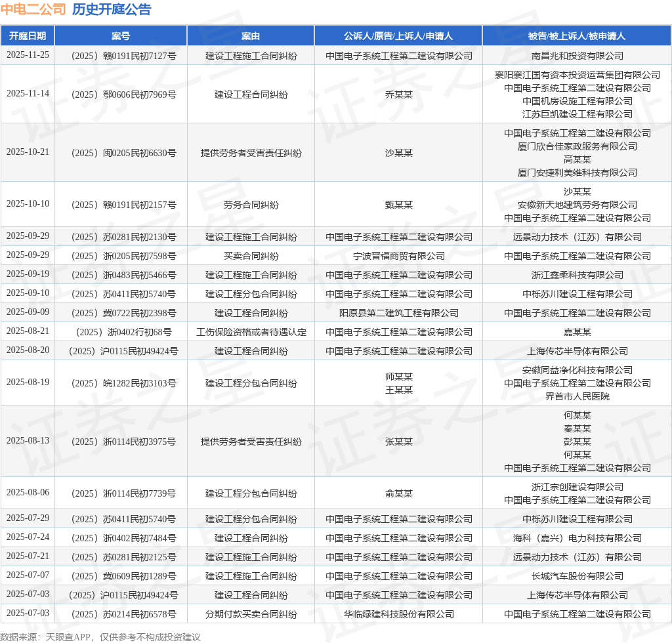672x643 pixels.
Task: Click defendant 长城汽车股份有限公司
Action: coord(577,576)
